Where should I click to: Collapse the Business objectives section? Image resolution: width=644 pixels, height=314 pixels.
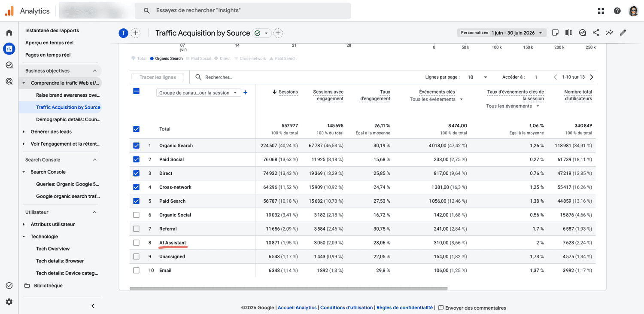tap(94, 71)
